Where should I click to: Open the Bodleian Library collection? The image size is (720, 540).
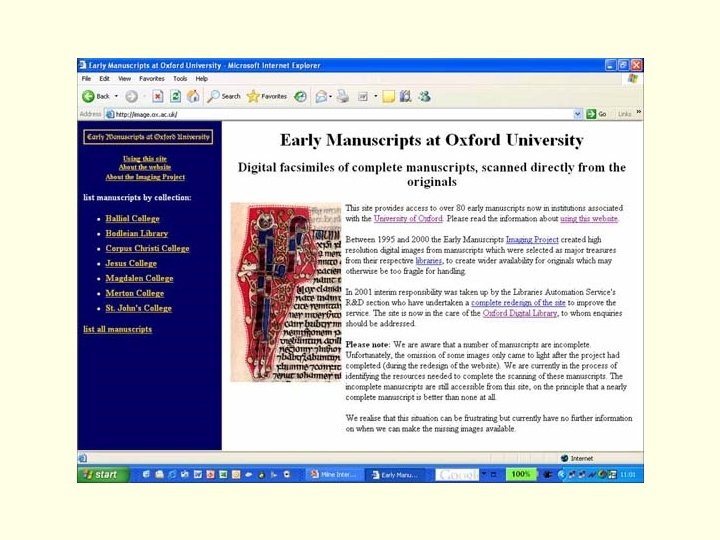pyautogui.click(x=137, y=233)
